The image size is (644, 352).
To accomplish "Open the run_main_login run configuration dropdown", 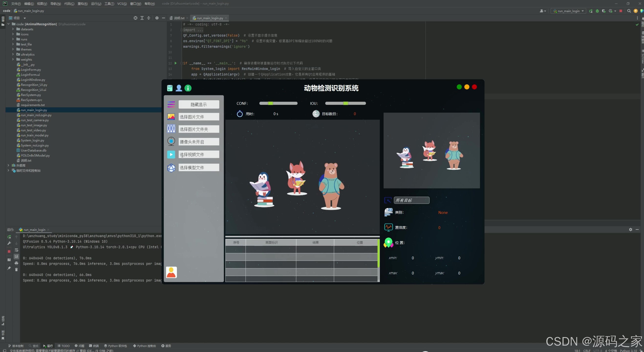I will [568, 11].
